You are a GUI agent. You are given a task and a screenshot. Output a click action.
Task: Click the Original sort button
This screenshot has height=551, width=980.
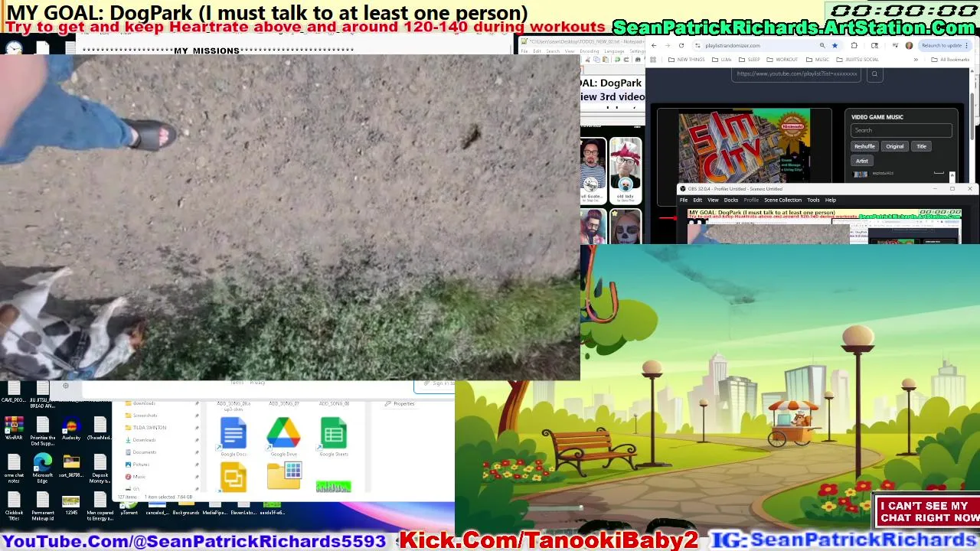tap(895, 146)
